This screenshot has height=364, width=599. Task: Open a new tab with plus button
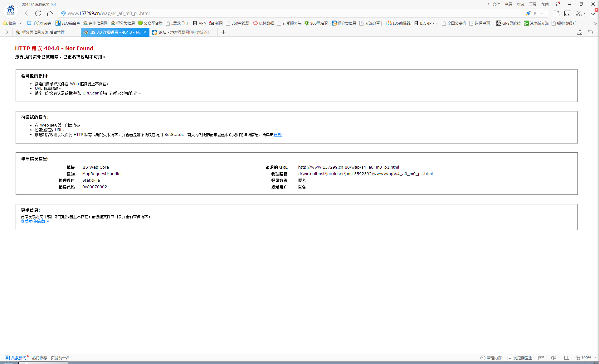(x=223, y=32)
